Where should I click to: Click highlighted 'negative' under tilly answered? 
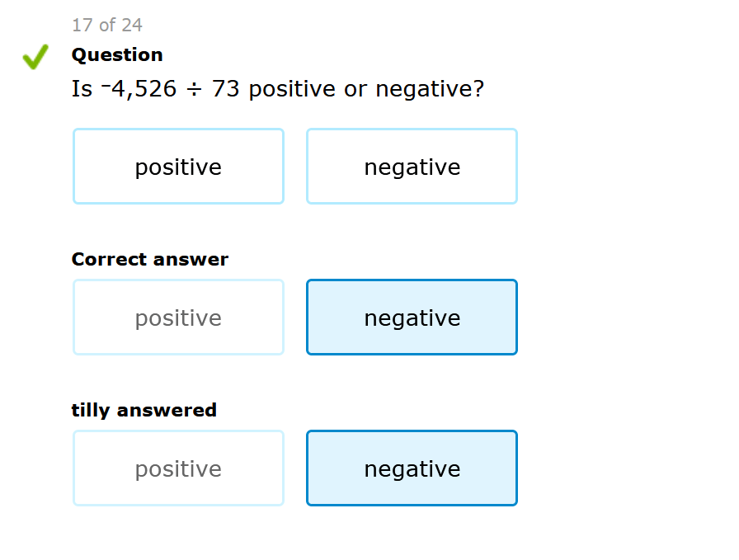coord(412,468)
